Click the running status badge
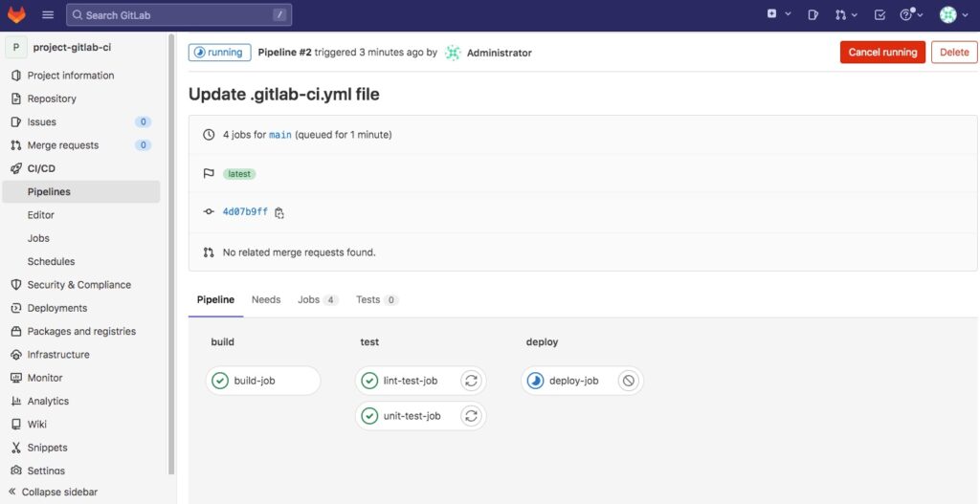Viewport: 980px width, 504px height. (x=219, y=53)
